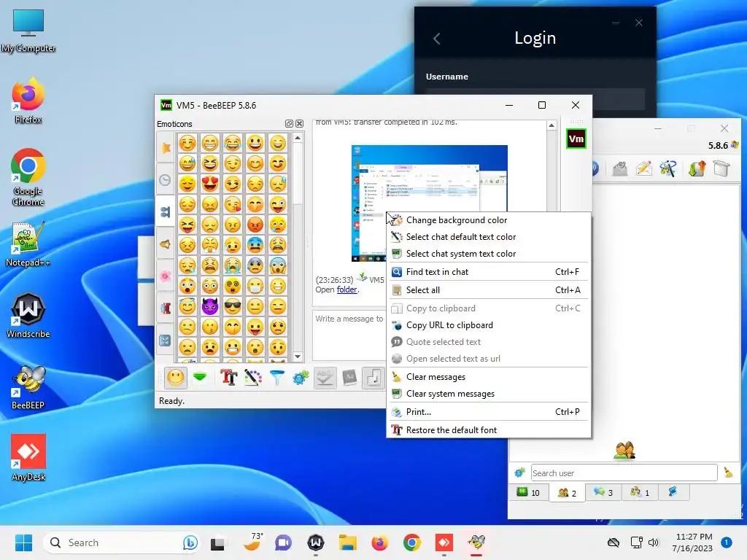The height and width of the screenshot is (560, 747).
Task: Insert the face with medical mask emoticon
Action: 255,286
